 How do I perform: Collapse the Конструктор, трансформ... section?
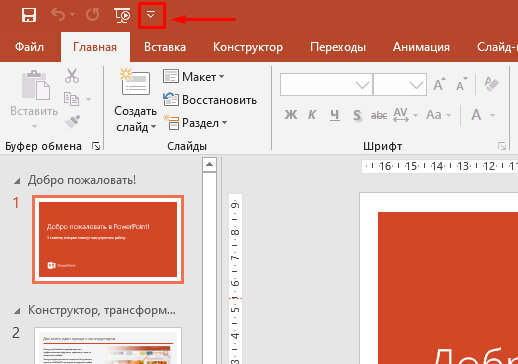[17, 311]
